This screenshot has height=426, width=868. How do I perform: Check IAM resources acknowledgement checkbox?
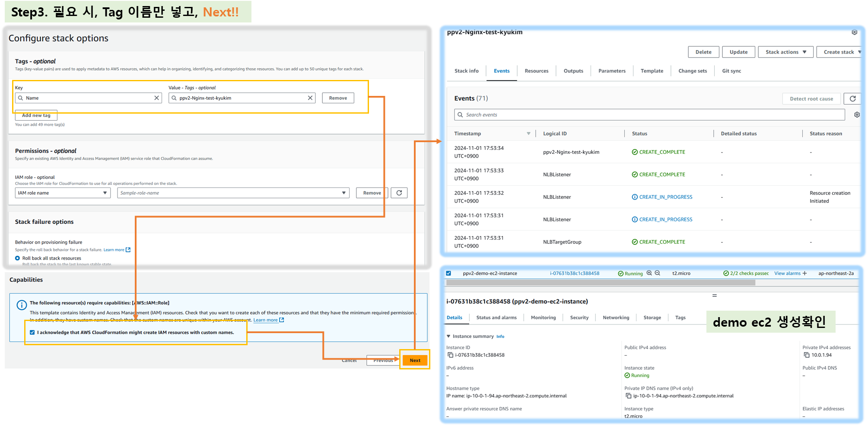[x=32, y=332]
